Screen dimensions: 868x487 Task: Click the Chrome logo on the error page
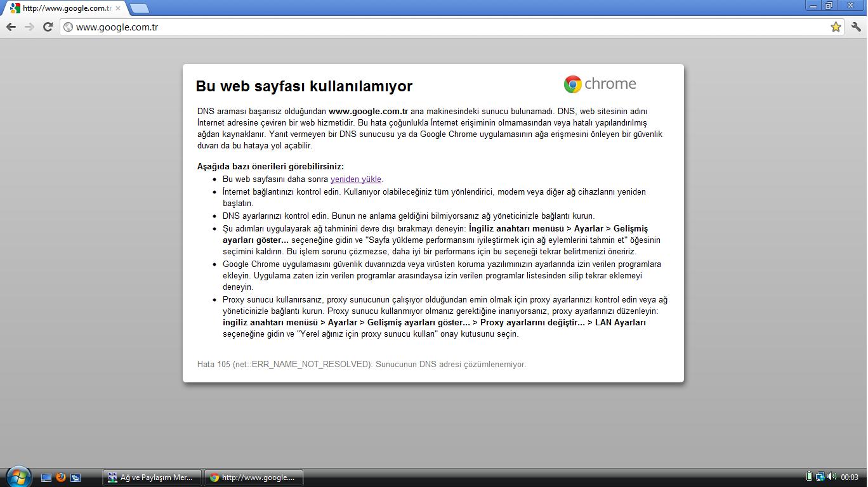click(x=600, y=84)
